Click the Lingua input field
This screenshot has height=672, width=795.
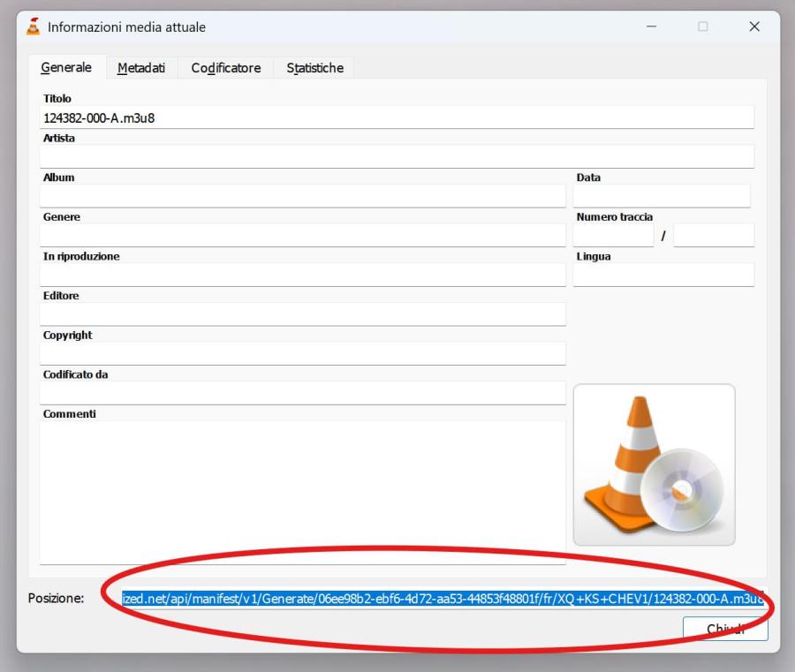click(x=662, y=275)
